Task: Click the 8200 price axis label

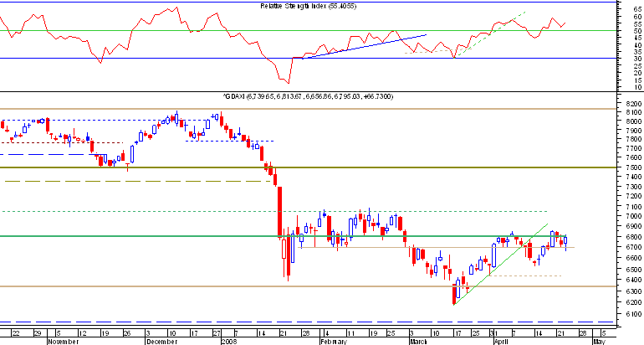Action: tap(635, 103)
